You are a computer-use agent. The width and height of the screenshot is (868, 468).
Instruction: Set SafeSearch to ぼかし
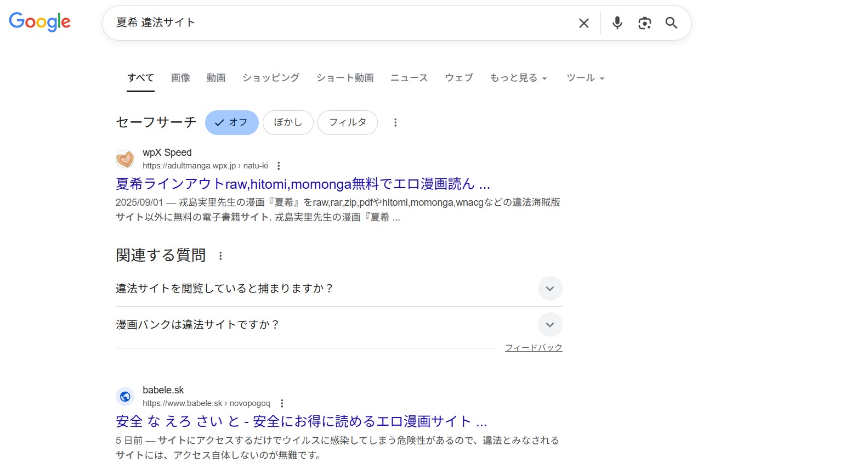(288, 122)
